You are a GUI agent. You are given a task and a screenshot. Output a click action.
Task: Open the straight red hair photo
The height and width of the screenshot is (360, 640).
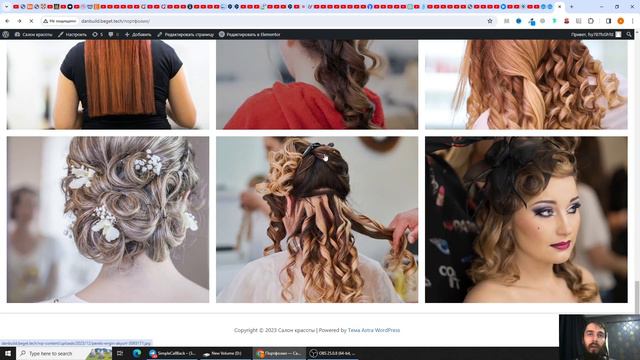(108, 84)
